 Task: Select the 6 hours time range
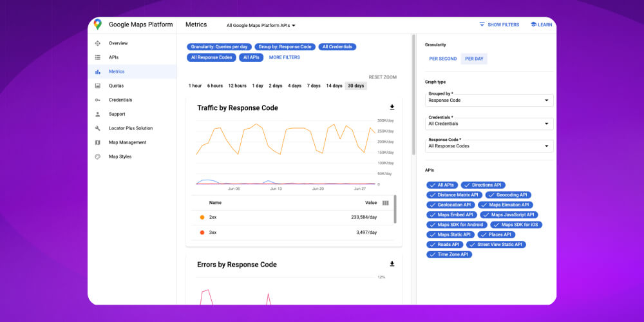coord(215,86)
